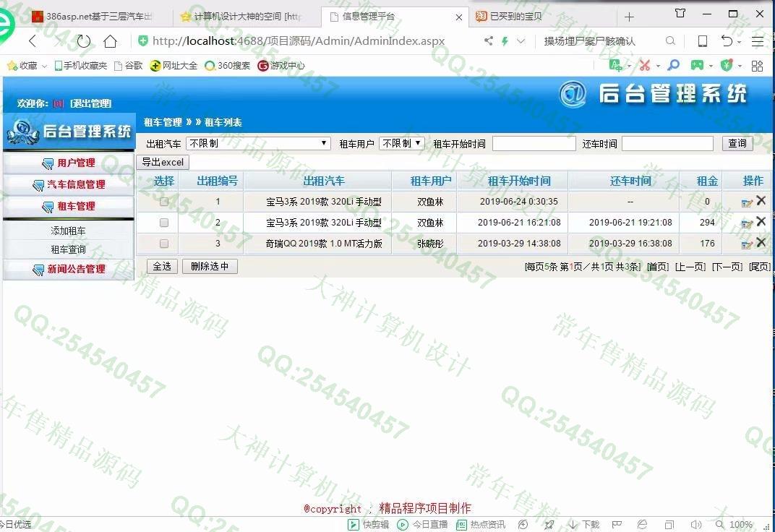775x532 pixels.
Task: Go to 首页 in the pagination
Action: pos(658,267)
